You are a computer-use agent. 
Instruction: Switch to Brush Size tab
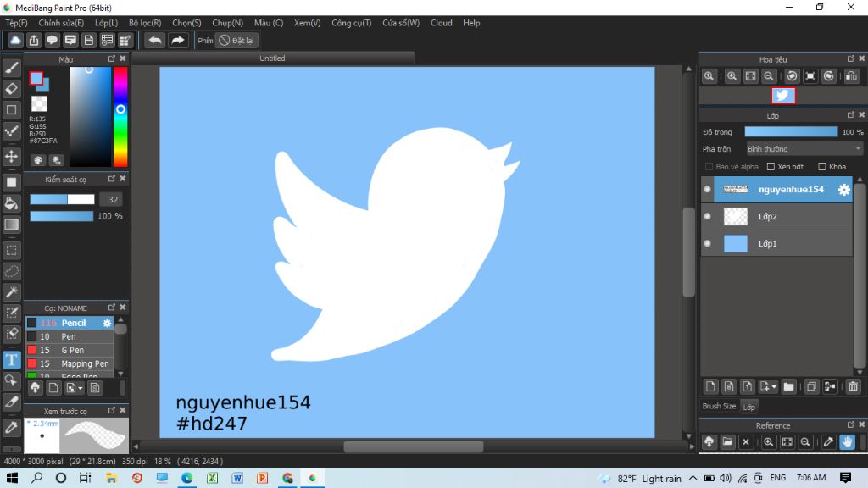click(x=719, y=406)
